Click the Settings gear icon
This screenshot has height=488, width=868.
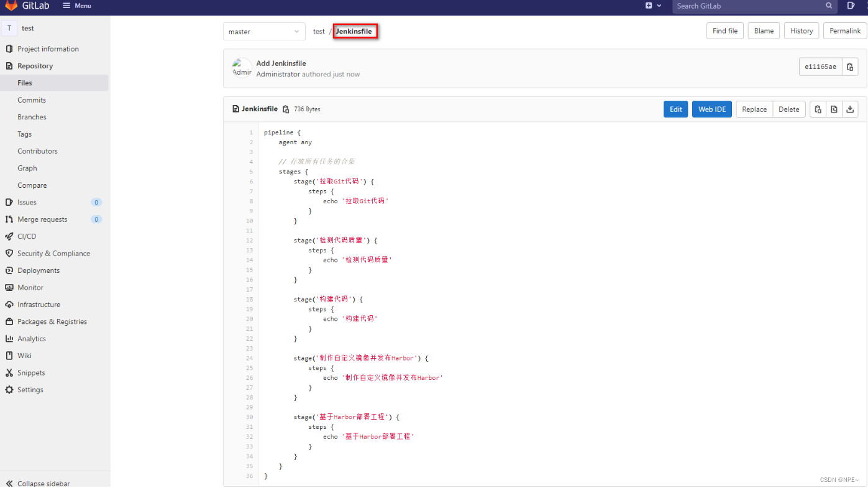[9, 390]
